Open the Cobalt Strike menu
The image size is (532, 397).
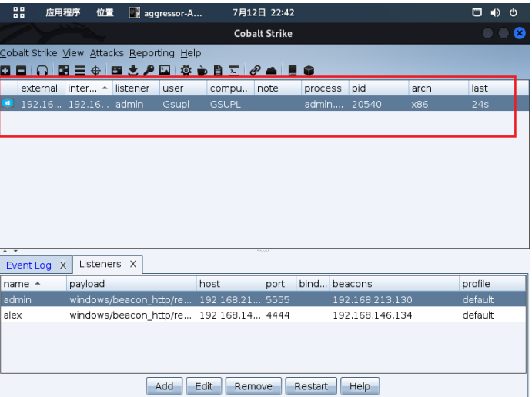(28, 53)
